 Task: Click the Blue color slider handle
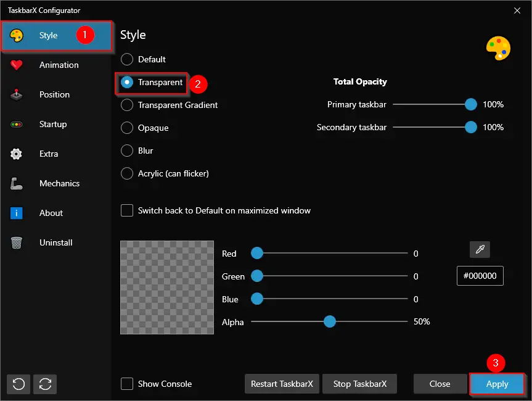coord(257,299)
